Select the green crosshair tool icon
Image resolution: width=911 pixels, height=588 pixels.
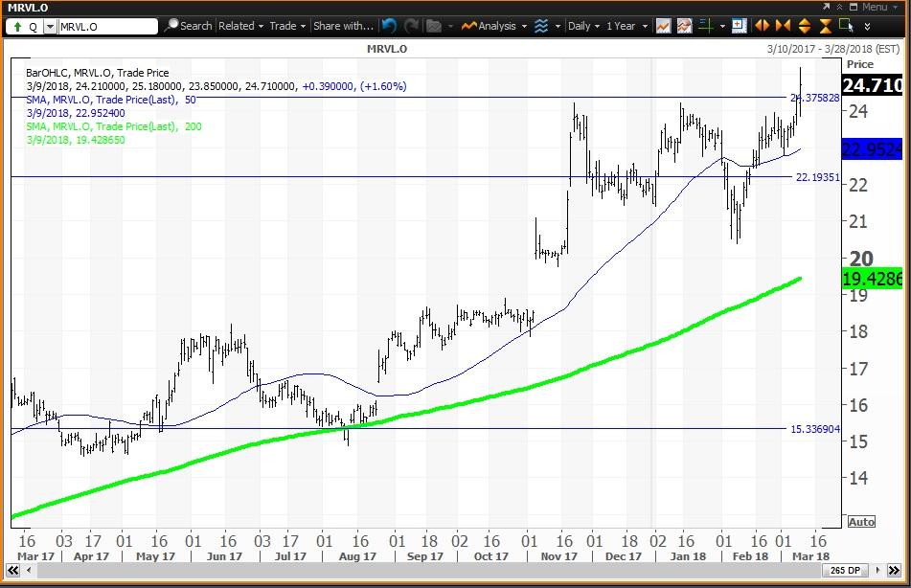[706, 26]
